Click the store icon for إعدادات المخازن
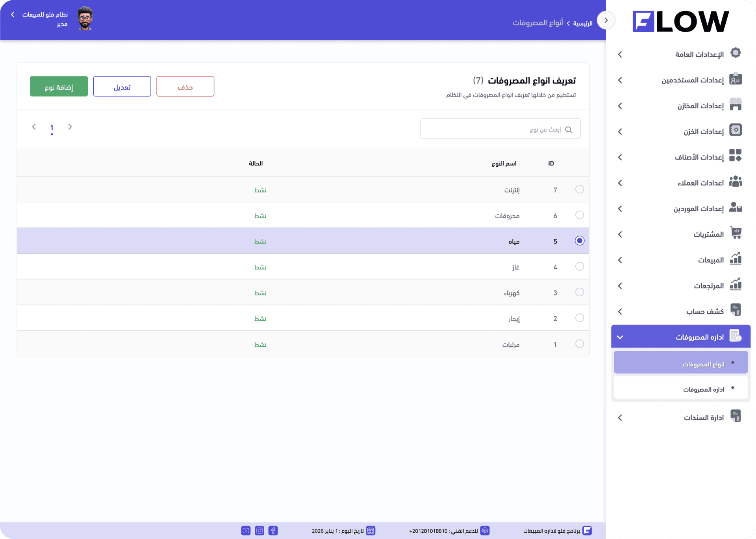The image size is (756, 539). (x=735, y=105)
